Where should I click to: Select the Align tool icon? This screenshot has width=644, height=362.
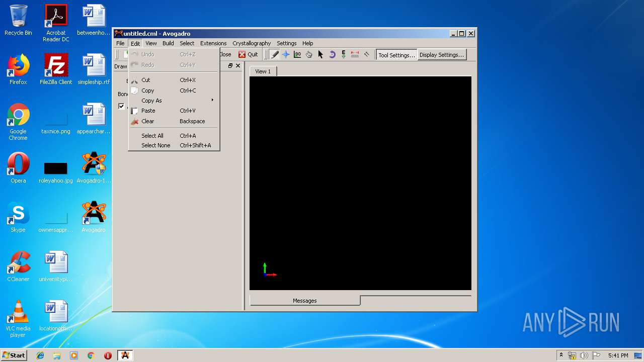pyautogui.click(x=367, y=54)
